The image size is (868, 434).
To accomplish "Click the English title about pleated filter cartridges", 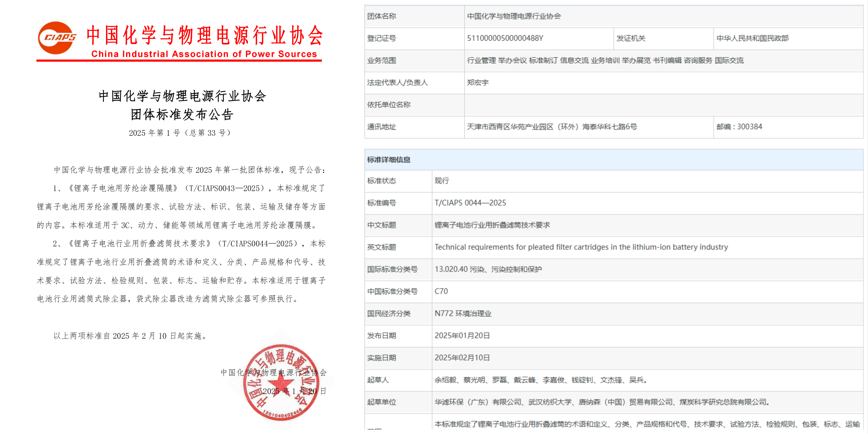I will tap(581, 247).
